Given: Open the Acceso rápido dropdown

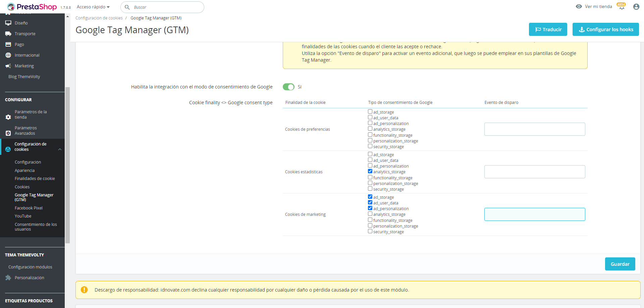Looking at the screenshot, I should click(x=93, y=7).
